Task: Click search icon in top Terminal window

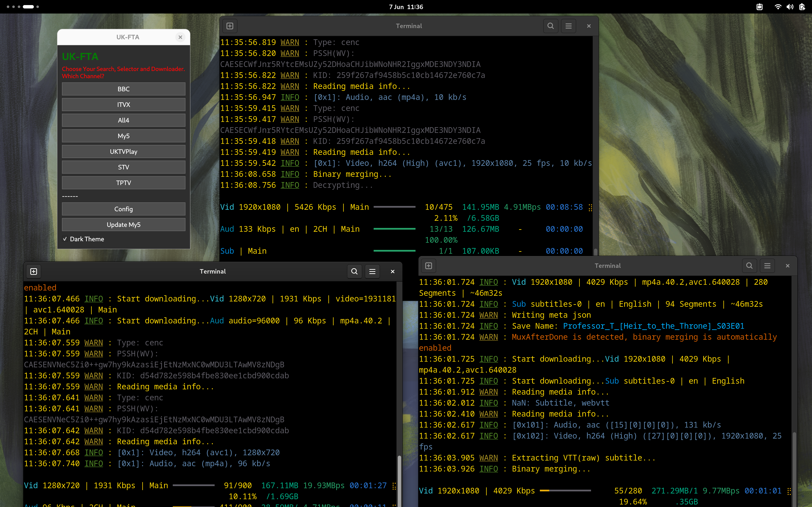Action: tap(550, 26)
